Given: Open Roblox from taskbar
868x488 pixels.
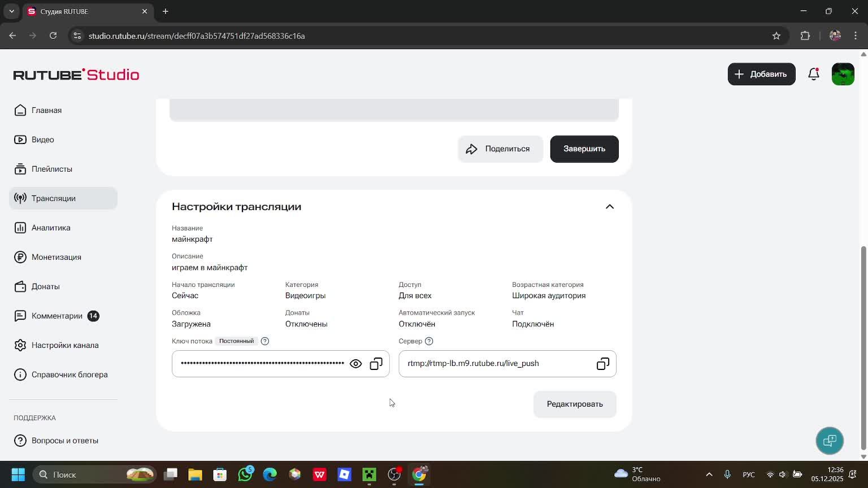Looking at the screenshot, I should [345, 474].
